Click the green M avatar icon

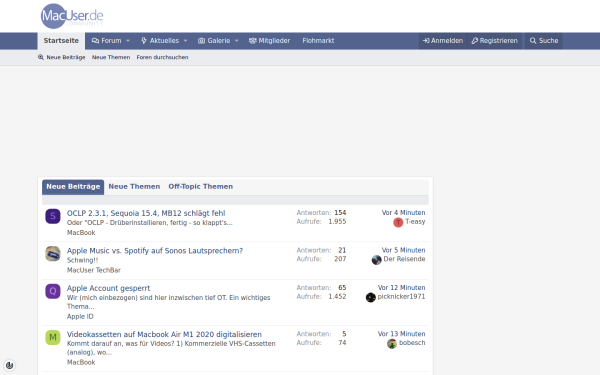[x=53, y=338]
